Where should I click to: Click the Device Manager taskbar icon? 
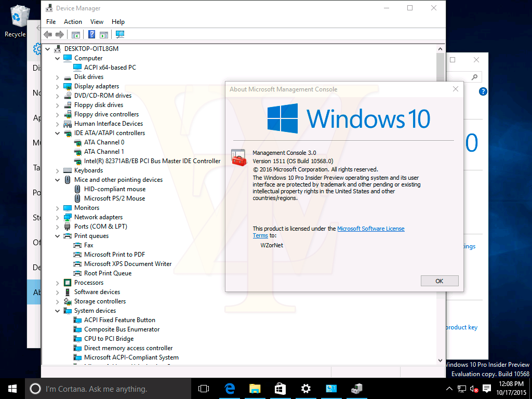(356, 389)
